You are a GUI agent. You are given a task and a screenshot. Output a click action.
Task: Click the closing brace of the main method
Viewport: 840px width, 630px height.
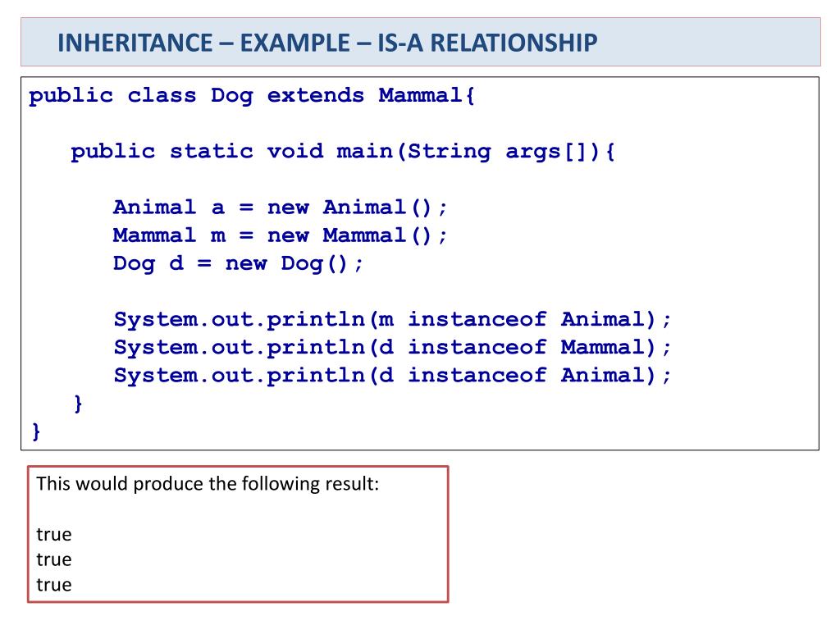(x=78, y=404)
